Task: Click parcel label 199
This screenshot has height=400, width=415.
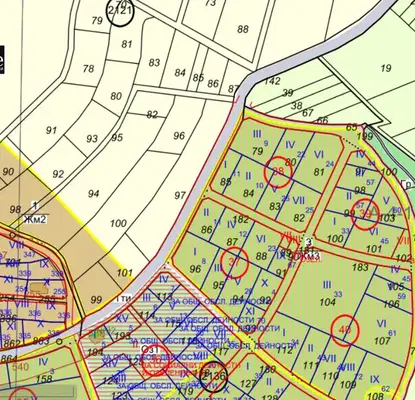Action: tap(365, 136)
